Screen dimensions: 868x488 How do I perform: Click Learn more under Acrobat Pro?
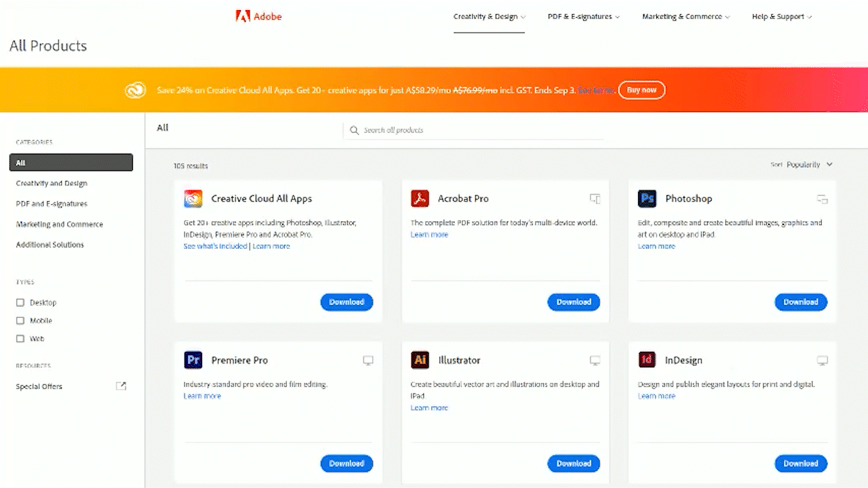(x=429, y=235)
